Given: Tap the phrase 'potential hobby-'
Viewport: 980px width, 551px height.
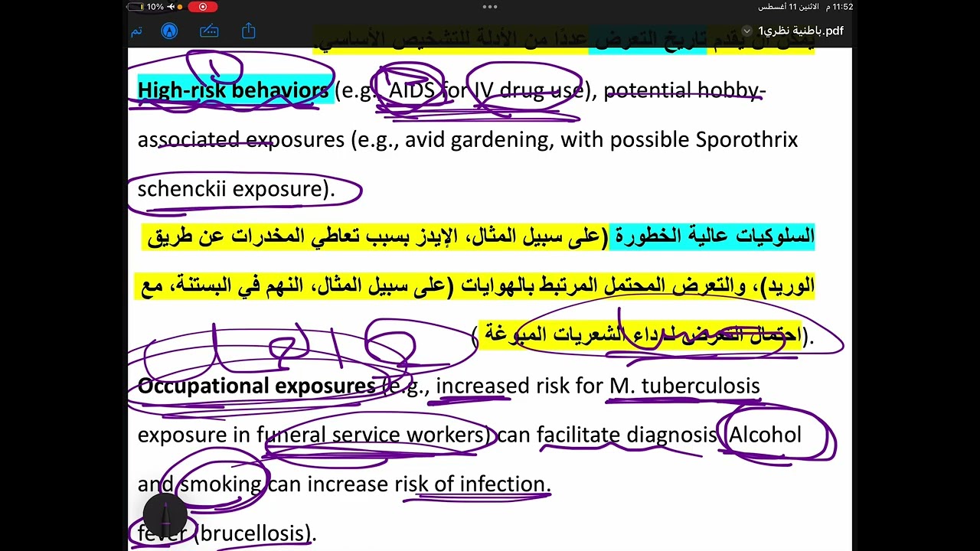Looking at the screenshot, I should pos(684,90).
